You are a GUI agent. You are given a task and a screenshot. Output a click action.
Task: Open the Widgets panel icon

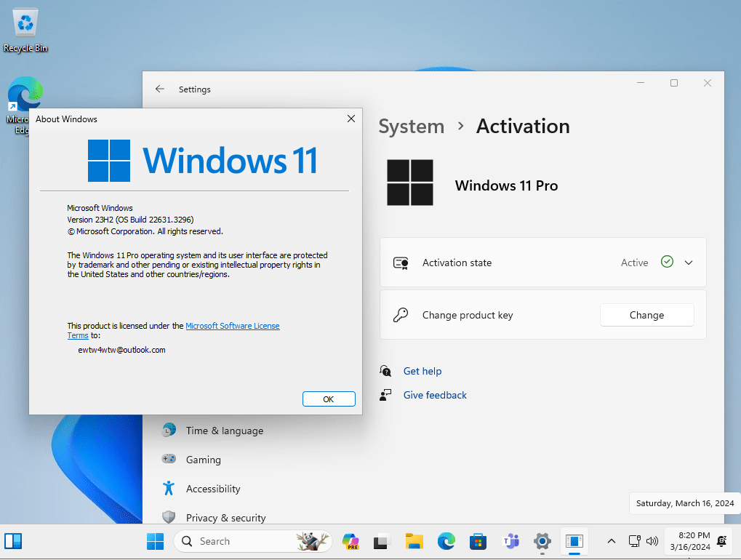coord(13,541)
